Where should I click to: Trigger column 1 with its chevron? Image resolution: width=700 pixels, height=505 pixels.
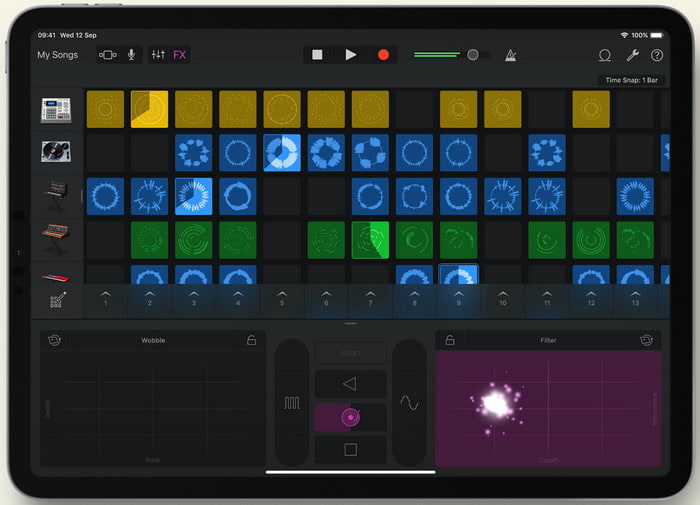(105, 297)
